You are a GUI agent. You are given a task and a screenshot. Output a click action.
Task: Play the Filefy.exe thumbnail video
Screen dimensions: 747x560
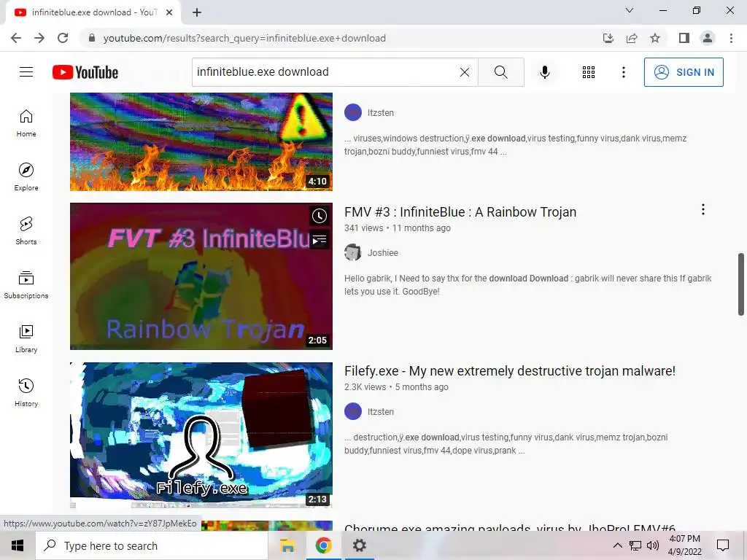click(201, 435)
